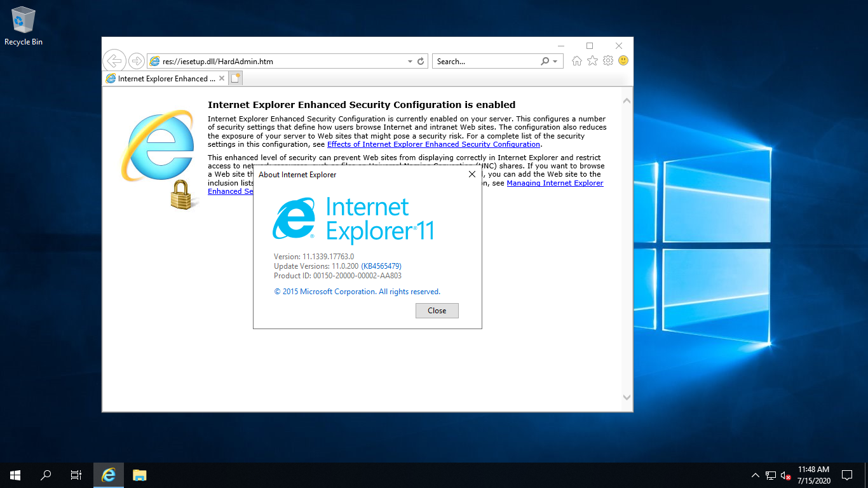Open a new tab button
The height and width of the screenshot is (488, 868).
[236, 79]
